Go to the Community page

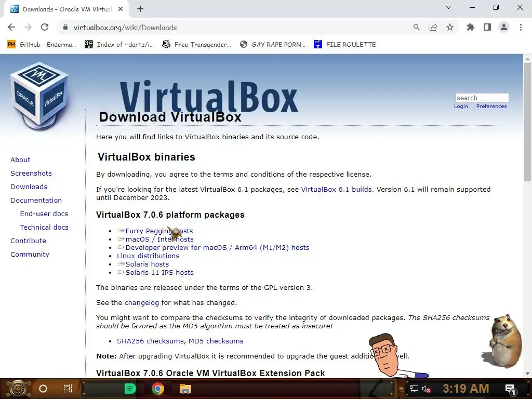[30, 255]
